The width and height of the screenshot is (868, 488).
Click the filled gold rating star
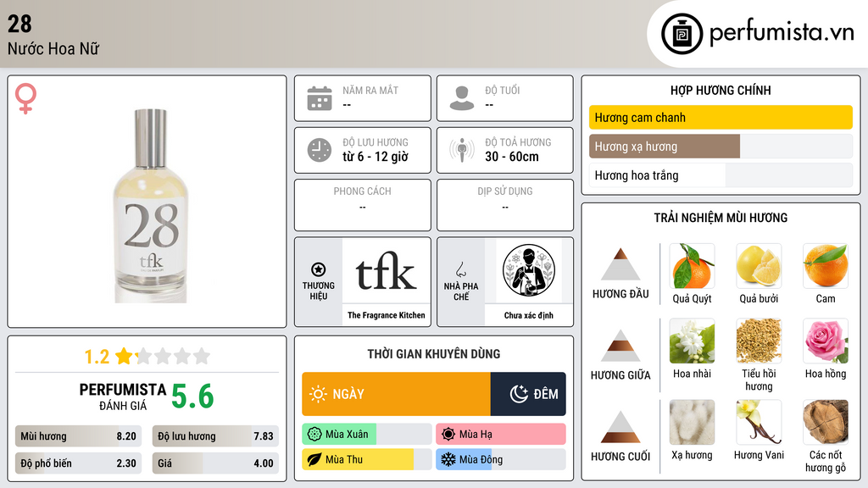click(124, 356)
